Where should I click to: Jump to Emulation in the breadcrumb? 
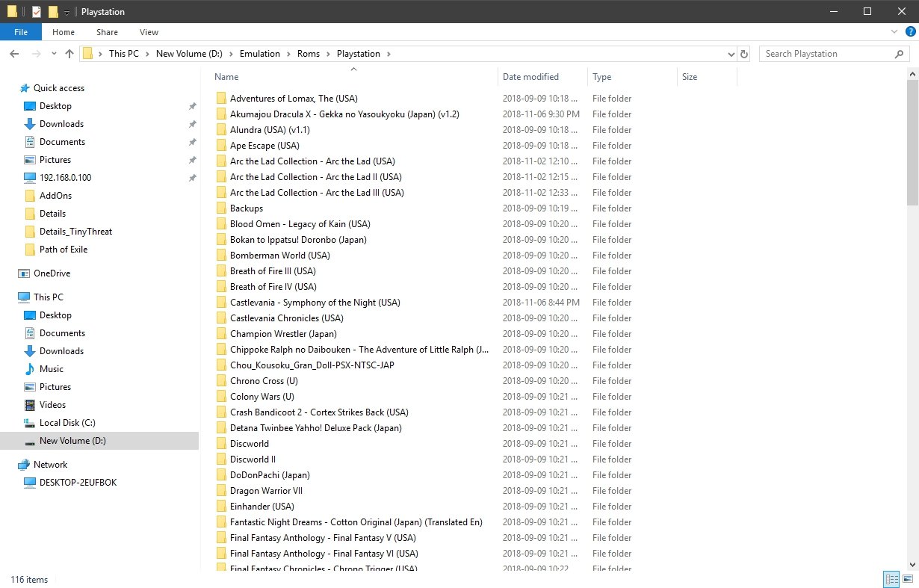point(260,54)
